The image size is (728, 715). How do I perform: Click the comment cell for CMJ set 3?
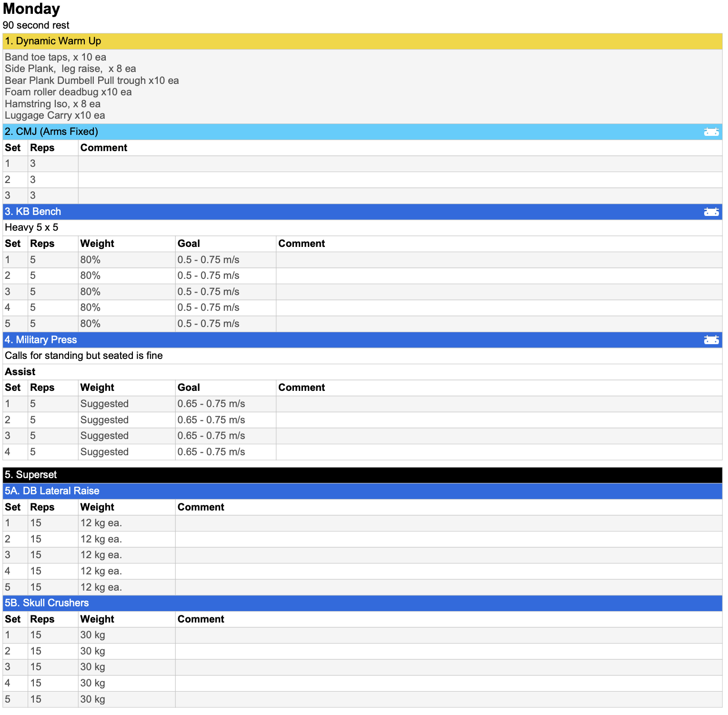coord(400,196)
